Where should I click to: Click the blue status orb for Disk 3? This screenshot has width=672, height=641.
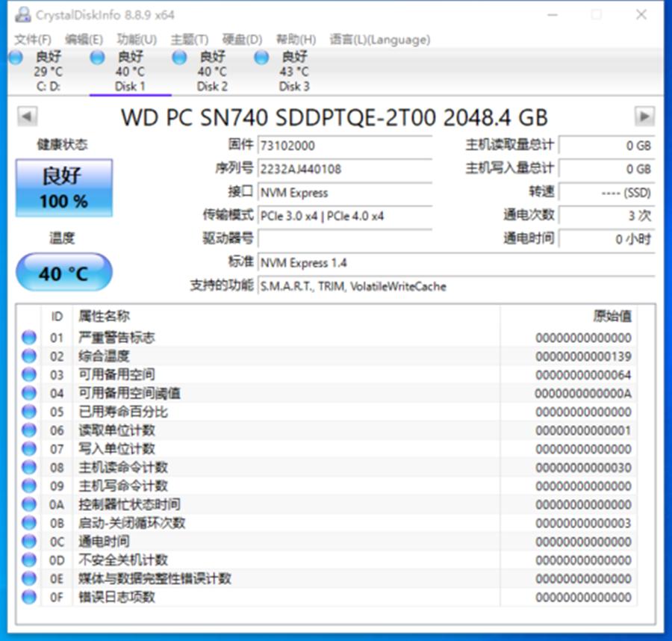(x=261, y=58)
